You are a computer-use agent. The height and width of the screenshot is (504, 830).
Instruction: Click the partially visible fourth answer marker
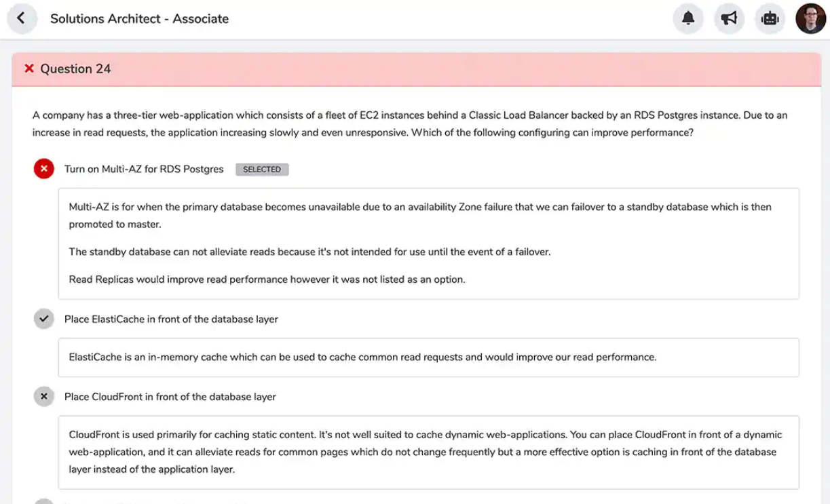pyautogui.click(x=44, y=501)
